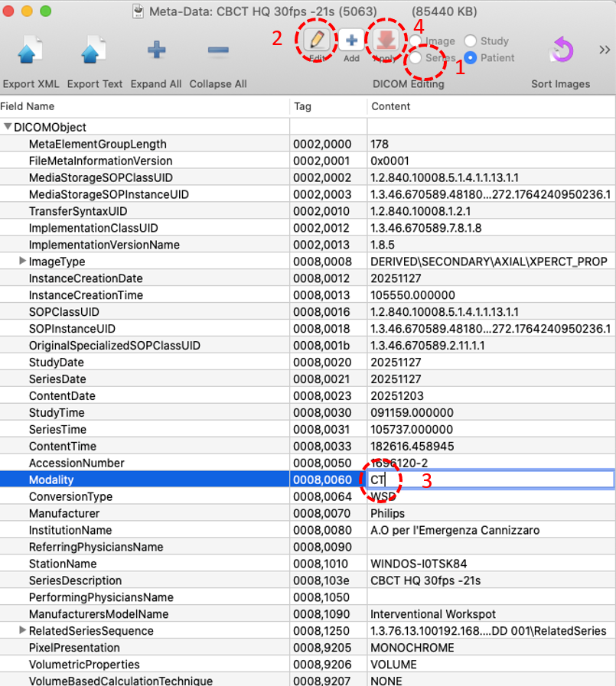Expand the ImageType row
This screenshot has height=686, width=616.
point(22,262)
